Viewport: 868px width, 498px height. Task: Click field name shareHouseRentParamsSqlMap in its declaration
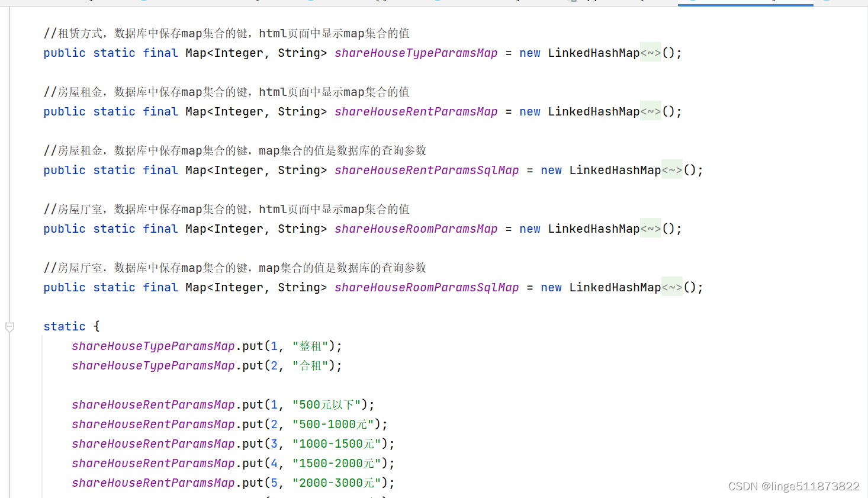point(427,171)
